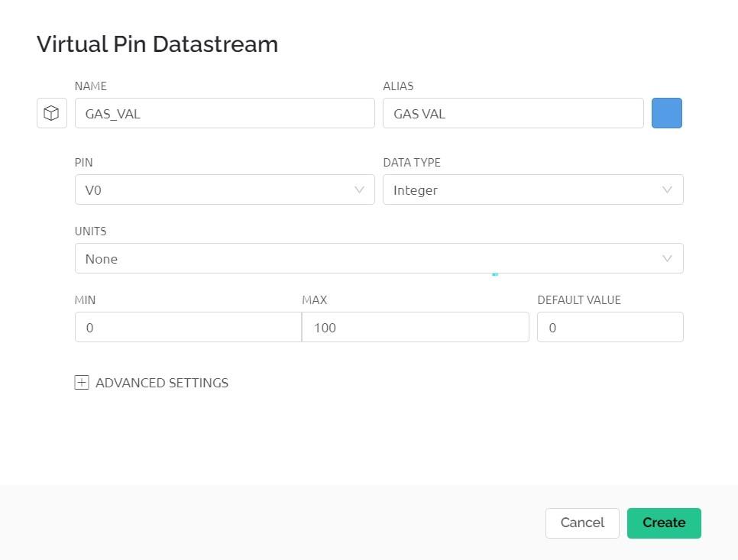Click into the Max field showing 100

[415, 328]
